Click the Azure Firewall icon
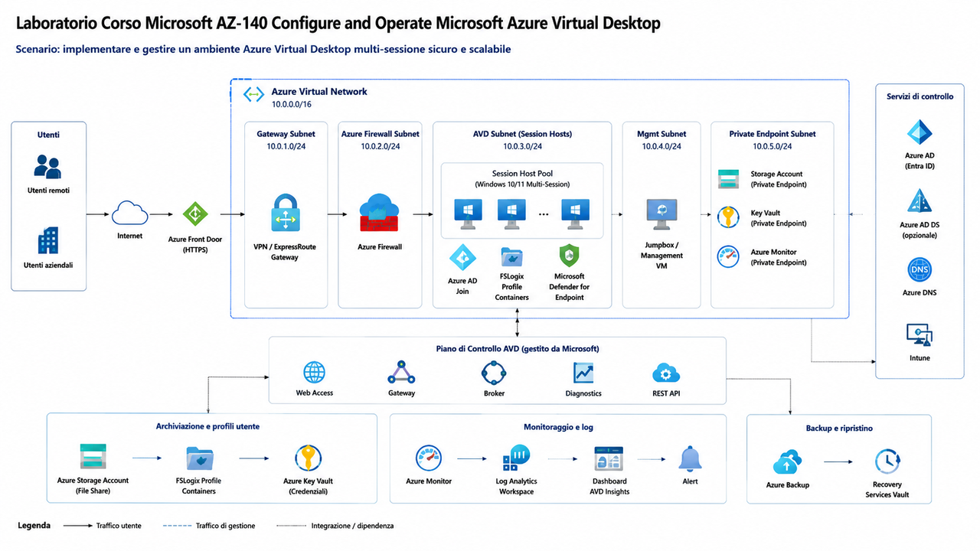This screenshot has height=551, width=980. click(380, 214)
